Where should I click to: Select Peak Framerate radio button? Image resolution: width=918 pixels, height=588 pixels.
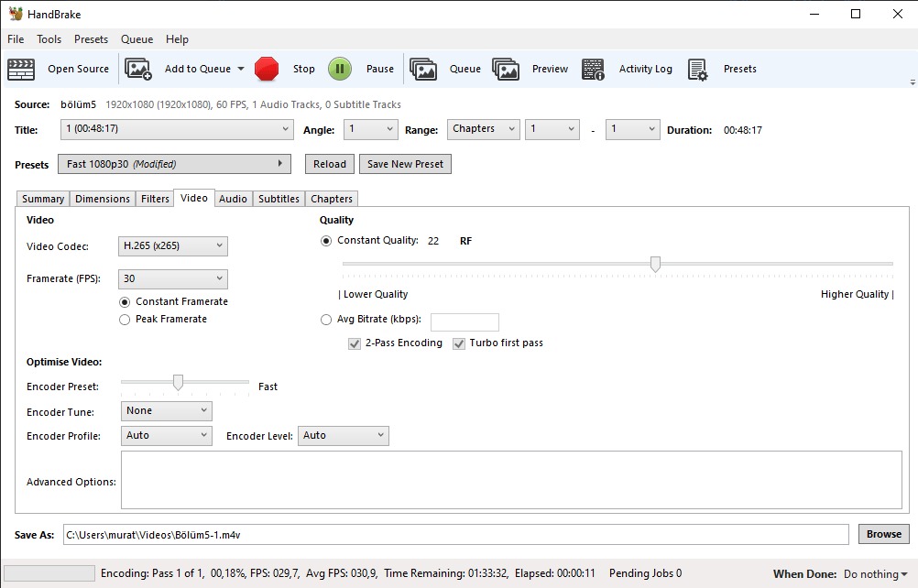coord(124,320)
